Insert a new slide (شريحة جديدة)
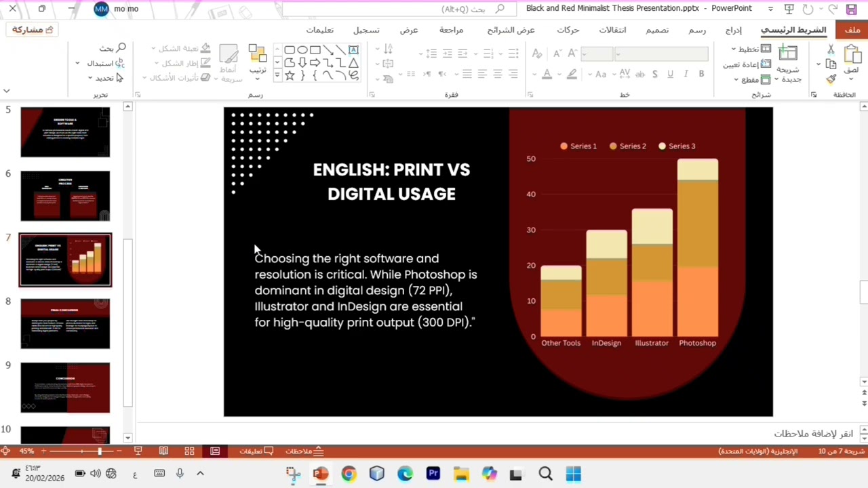The height and width of the screenshot is (488, 868). (788, 64)
